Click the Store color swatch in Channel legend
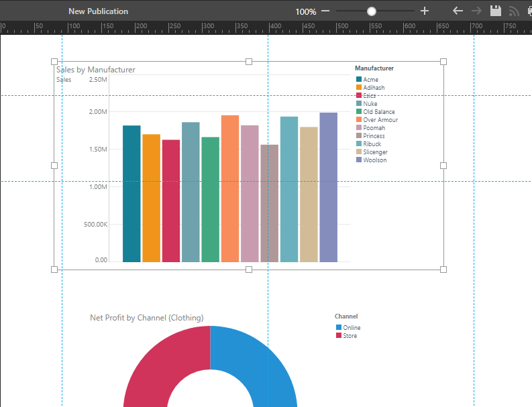 pyautogui.click(x=339, y=335)
